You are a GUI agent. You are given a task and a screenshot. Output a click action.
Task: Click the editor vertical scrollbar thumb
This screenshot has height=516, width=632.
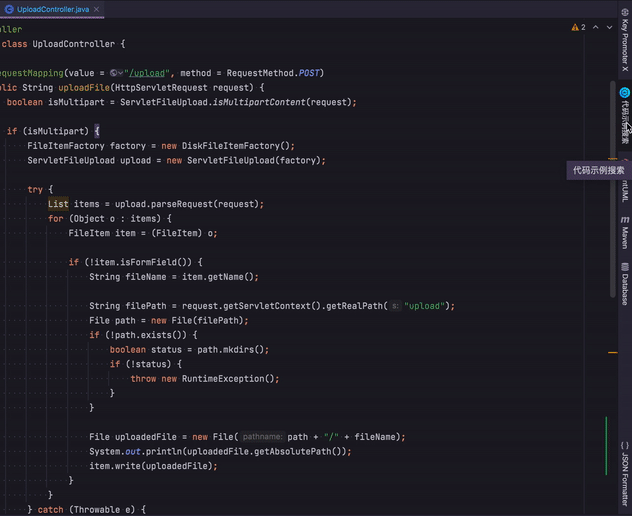pyautogui.click(x=613, y=189)
